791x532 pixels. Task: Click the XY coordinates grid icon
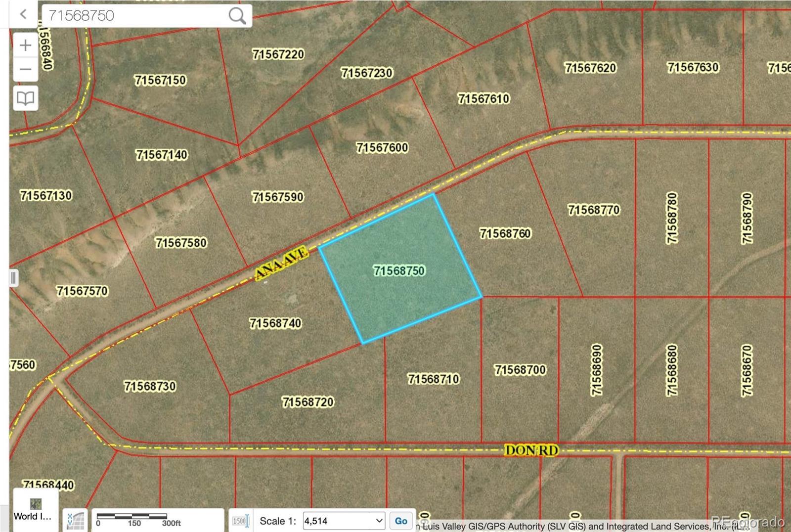[x=75, y=521]
